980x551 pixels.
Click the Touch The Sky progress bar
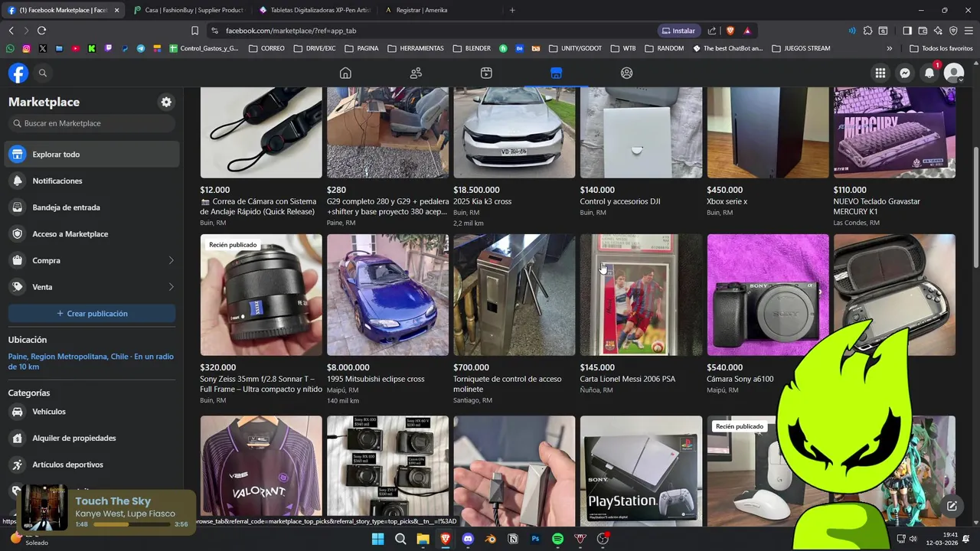[x=132, y=525]
